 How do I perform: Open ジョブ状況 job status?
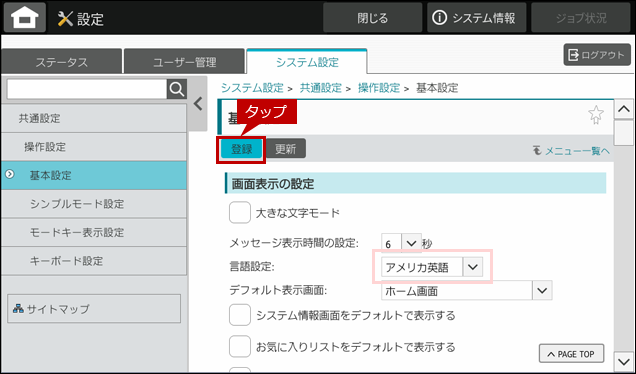[x=581, y=18]
